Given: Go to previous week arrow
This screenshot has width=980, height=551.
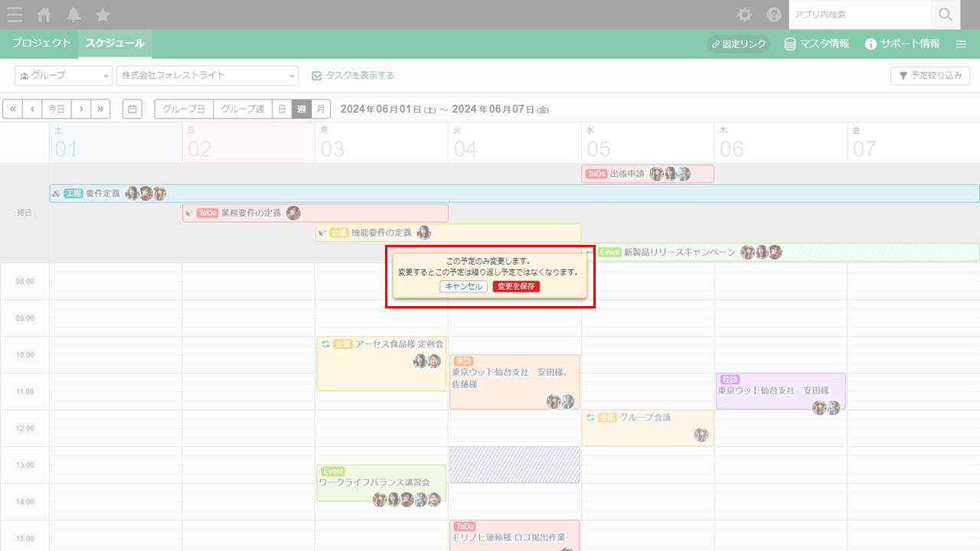Looking at the screenshot, I should tap(32, 109).
